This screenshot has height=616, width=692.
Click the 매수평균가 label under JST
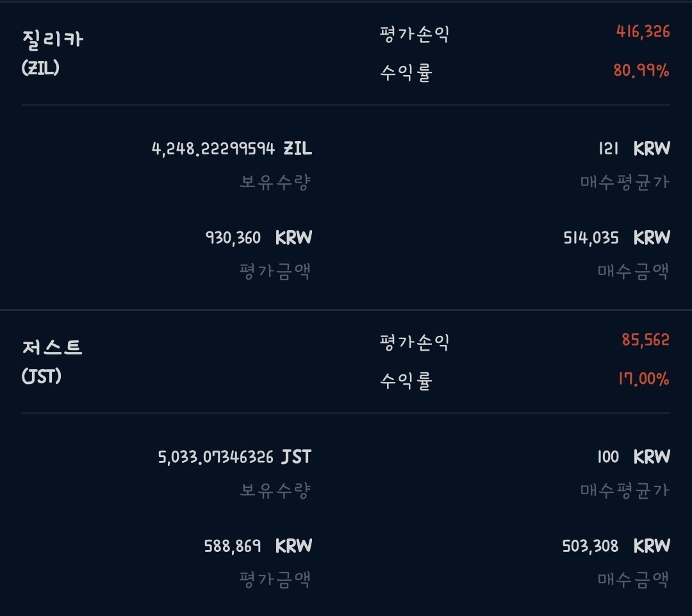click(625, 491)
